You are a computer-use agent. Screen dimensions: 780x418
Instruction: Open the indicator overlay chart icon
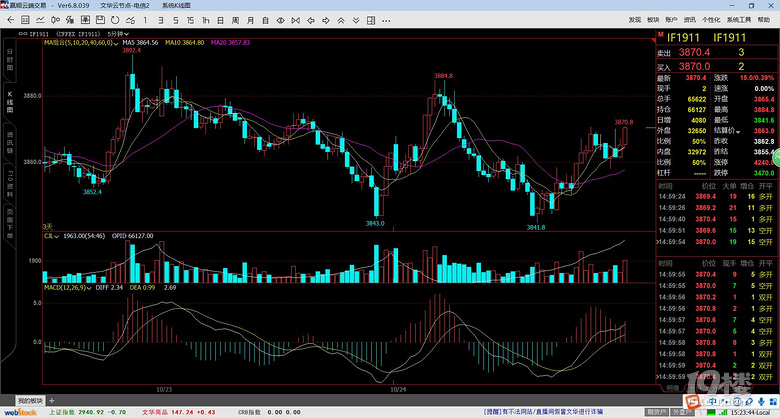[130, 20]
